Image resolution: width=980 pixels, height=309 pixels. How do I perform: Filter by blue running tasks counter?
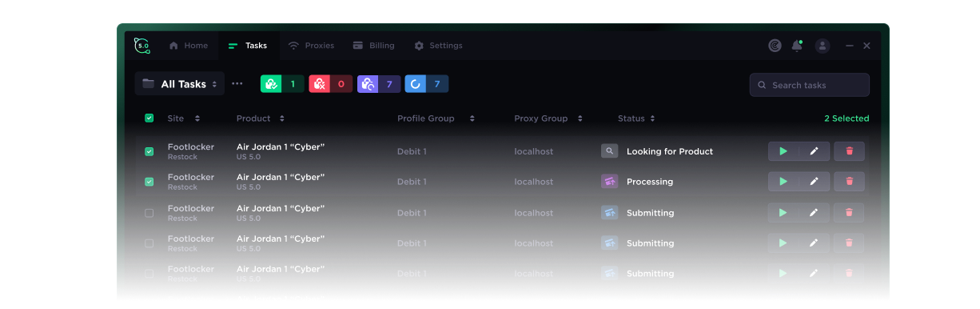click(427, 84)
